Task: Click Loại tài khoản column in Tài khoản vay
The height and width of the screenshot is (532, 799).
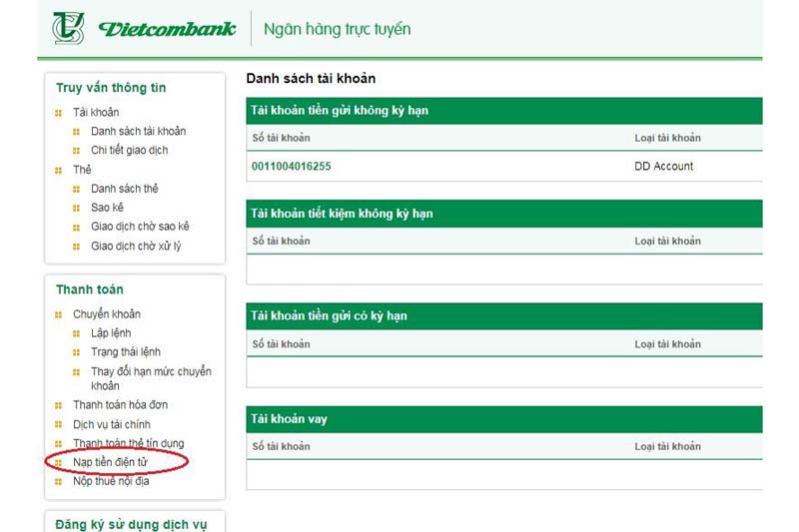Action: click(x=667, y=446)
